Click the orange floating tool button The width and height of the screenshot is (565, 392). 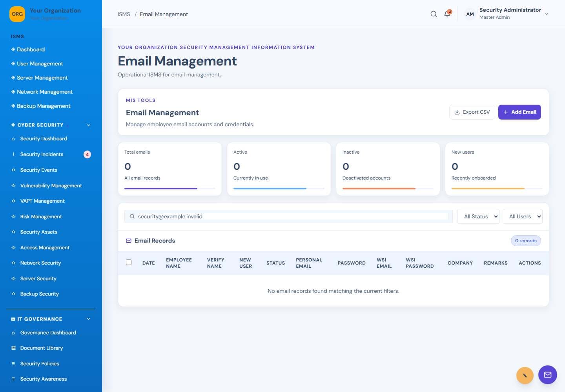point(525,376)
